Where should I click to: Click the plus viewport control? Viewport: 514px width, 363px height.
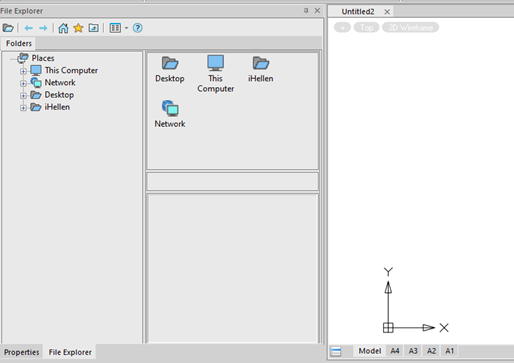tap(342, 28)
